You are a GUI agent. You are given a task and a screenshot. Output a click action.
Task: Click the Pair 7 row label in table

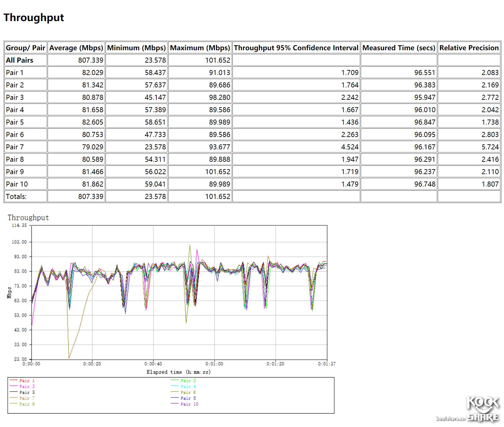tap(15, 147)
